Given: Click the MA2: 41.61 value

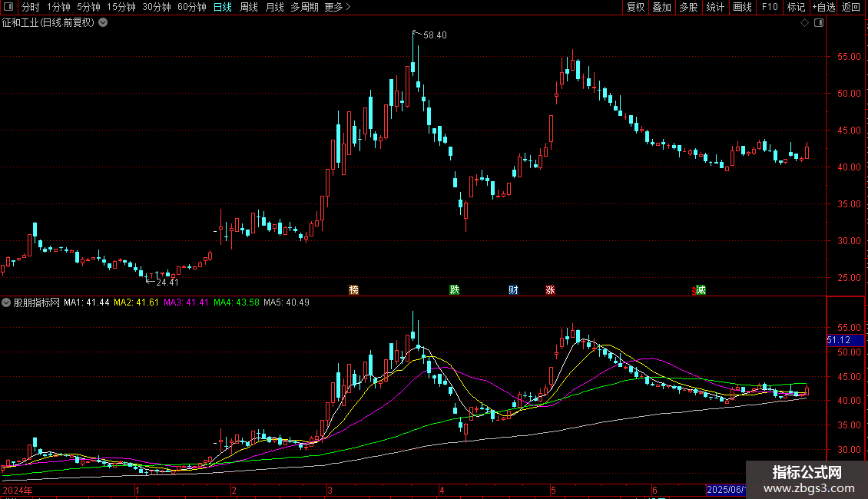Looking at the screenshot, I should point(136,302).
